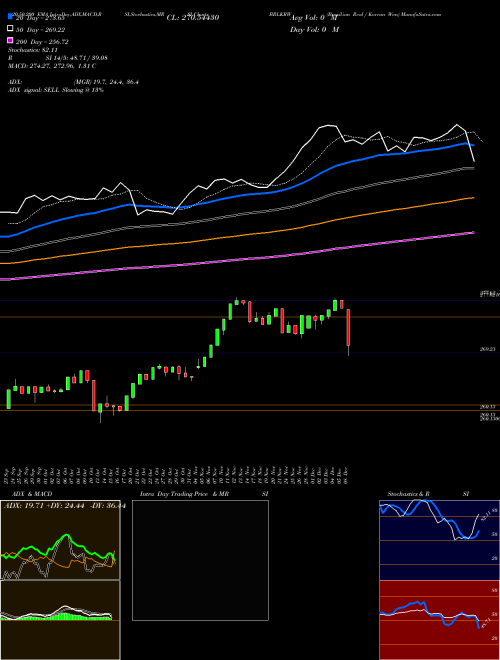Image resolution: width=500 pixels, height=660 pixels.
Task: Click the 'Stochastics: 82.11' readout
Action: click(x=33, y=50)
